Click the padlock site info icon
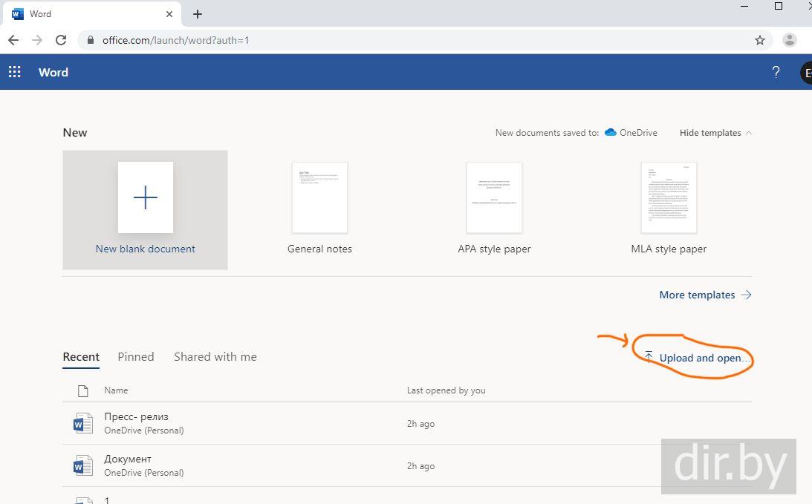Image resolution: width=812 pixels, height=504 pixels. [x=91, y=40]
